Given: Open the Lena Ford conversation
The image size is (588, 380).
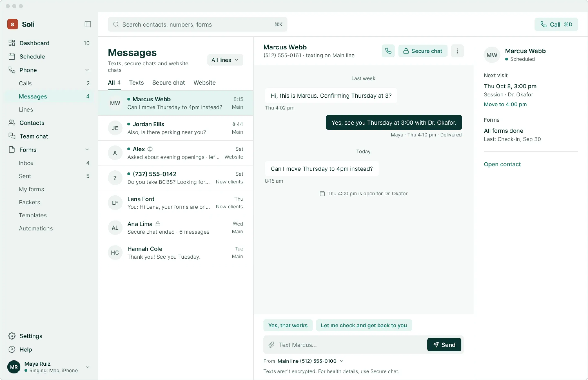Looking at the screenshot, I should pyautogui.click(x=176, y=203).
